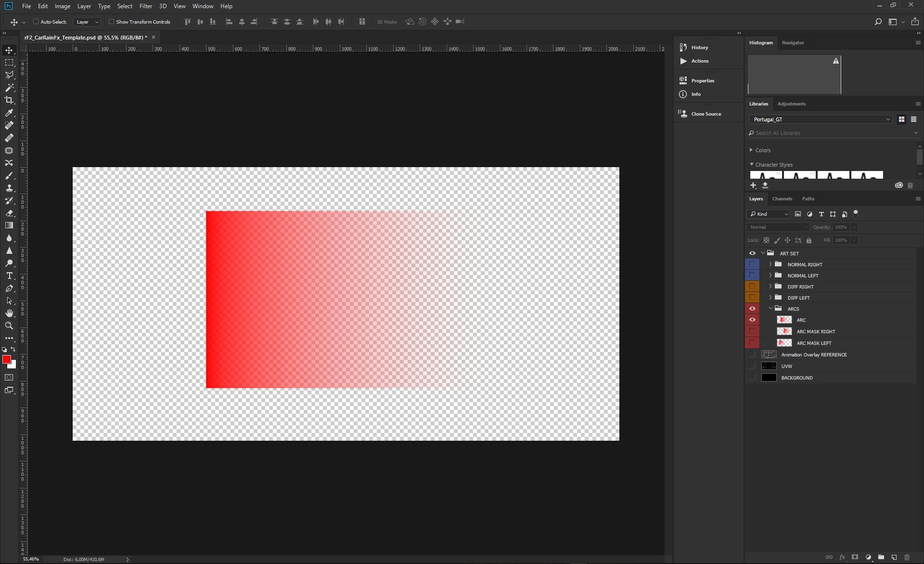Open the Image menu
The height and width of the screenshot is (564, 924).
click(63, 6)
